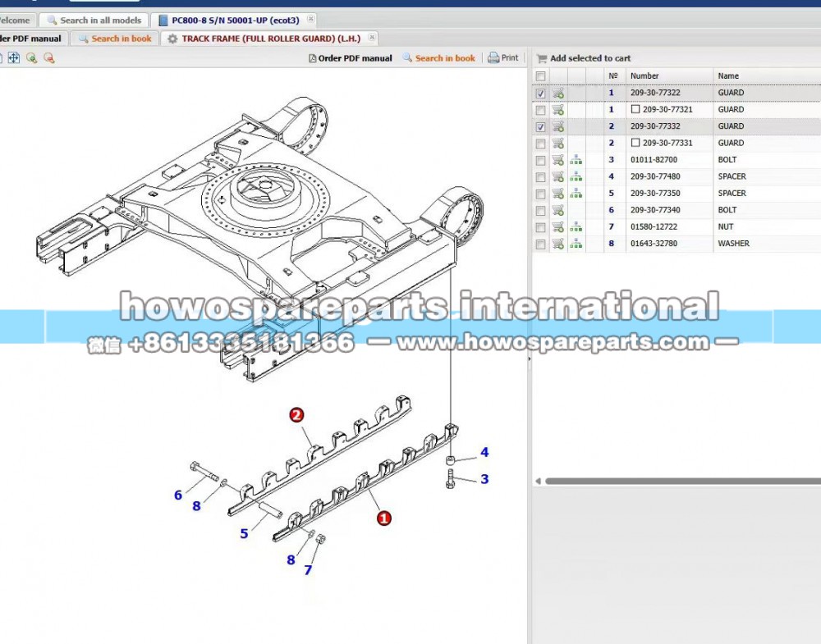Zoom out of the parts diagram
The image size is (821, 644).
(48, 58)
